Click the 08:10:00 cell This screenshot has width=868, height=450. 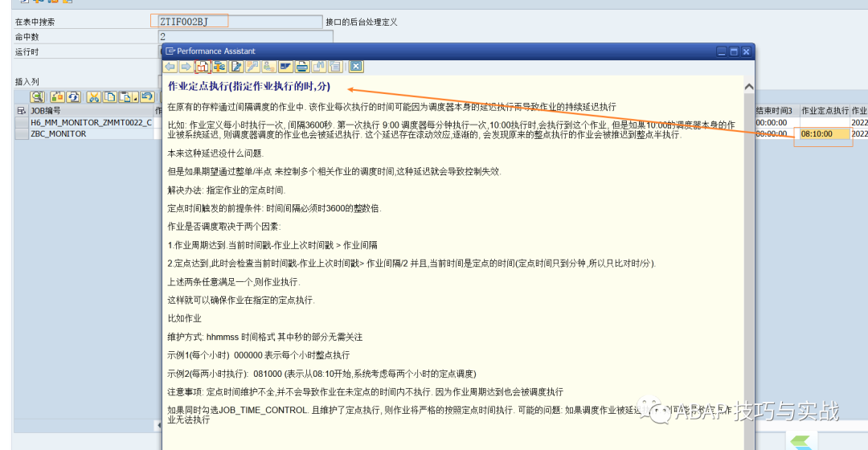tap(825, 133)
